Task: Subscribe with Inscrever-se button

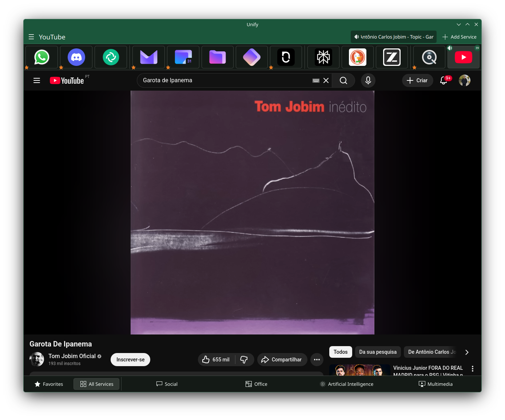Action: 130,360
